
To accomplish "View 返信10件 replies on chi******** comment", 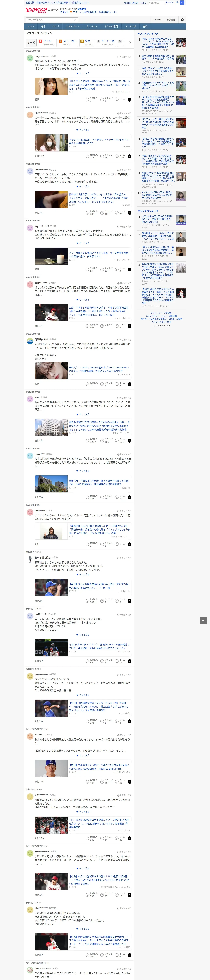I will (39, 156).
